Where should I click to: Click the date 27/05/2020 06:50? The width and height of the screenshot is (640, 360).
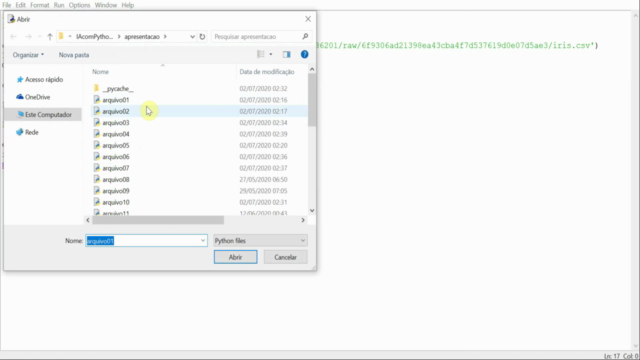click(263, 180)
